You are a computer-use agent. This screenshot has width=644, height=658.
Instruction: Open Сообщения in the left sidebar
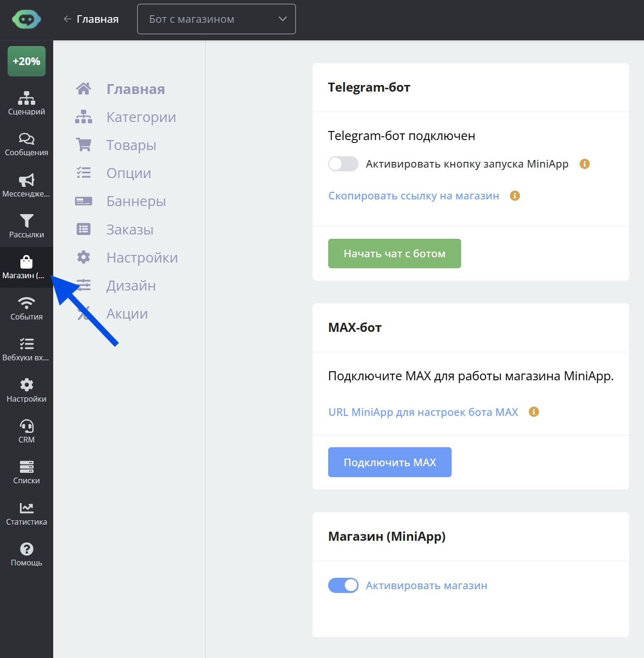(x=27, y=144)
